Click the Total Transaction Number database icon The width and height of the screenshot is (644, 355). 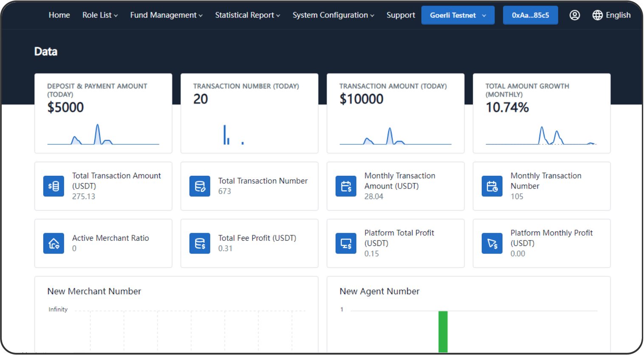pyautogui.click(x=200, y=186)
